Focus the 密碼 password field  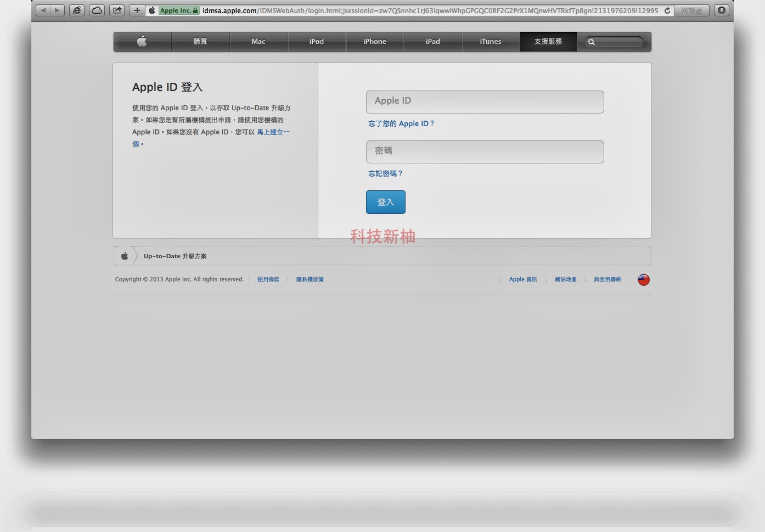point(485,152)
